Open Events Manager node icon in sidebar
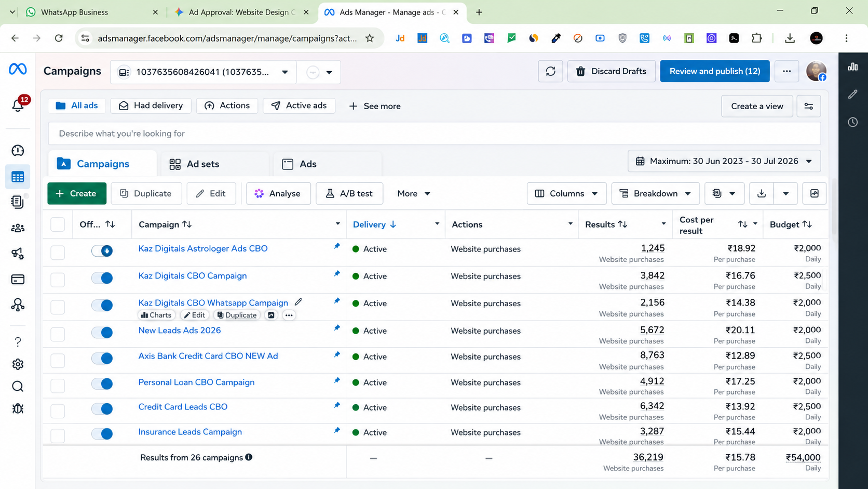The image size is (868, 489). click(x=18, y=305)
